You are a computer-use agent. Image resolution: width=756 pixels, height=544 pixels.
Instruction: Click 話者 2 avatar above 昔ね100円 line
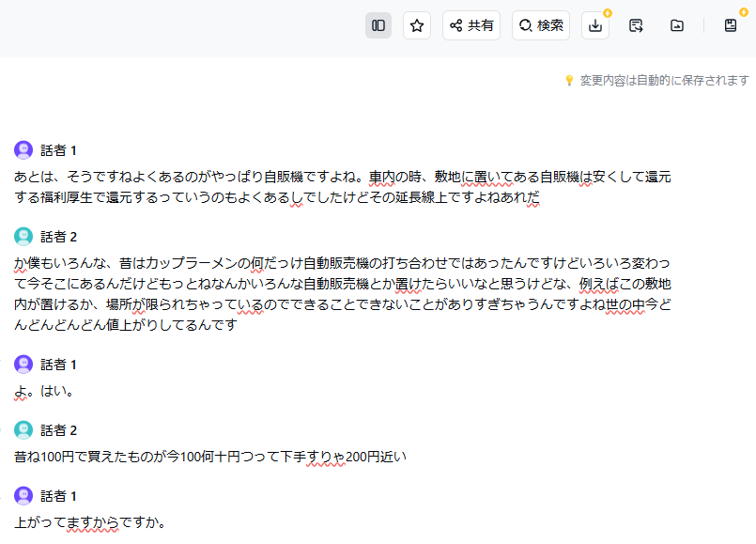tap(23, 429)
